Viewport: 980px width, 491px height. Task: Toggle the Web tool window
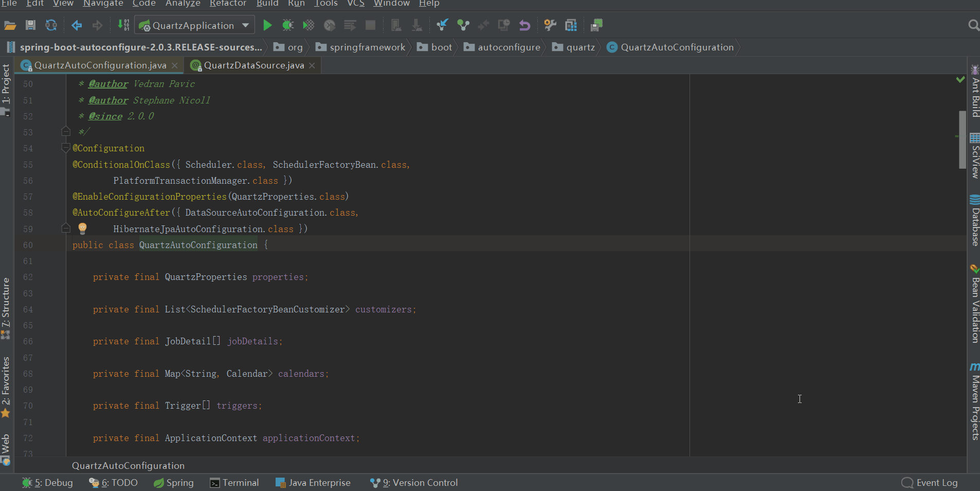coord(6,449)
